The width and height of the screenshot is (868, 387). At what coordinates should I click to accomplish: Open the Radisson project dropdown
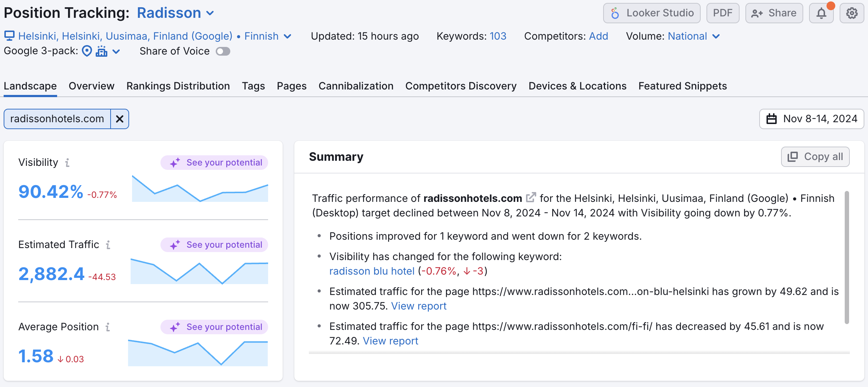click(175, 13)
